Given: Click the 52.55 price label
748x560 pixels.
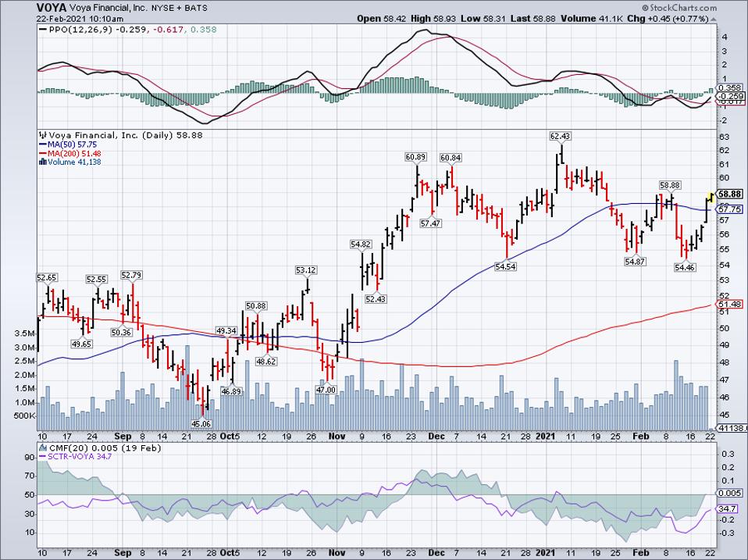Looking at the screenshot, I should (x=96, y=279).
